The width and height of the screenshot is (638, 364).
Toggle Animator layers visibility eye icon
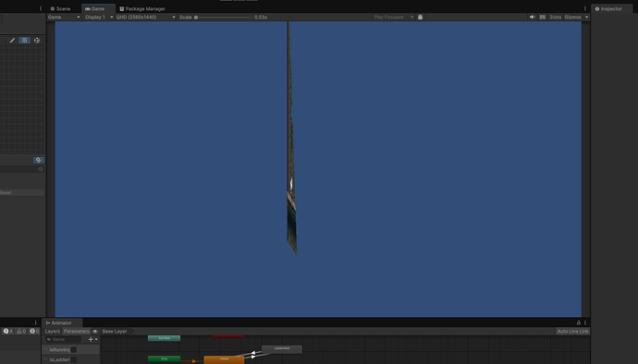pyautogui.click(x=95, y=331)
